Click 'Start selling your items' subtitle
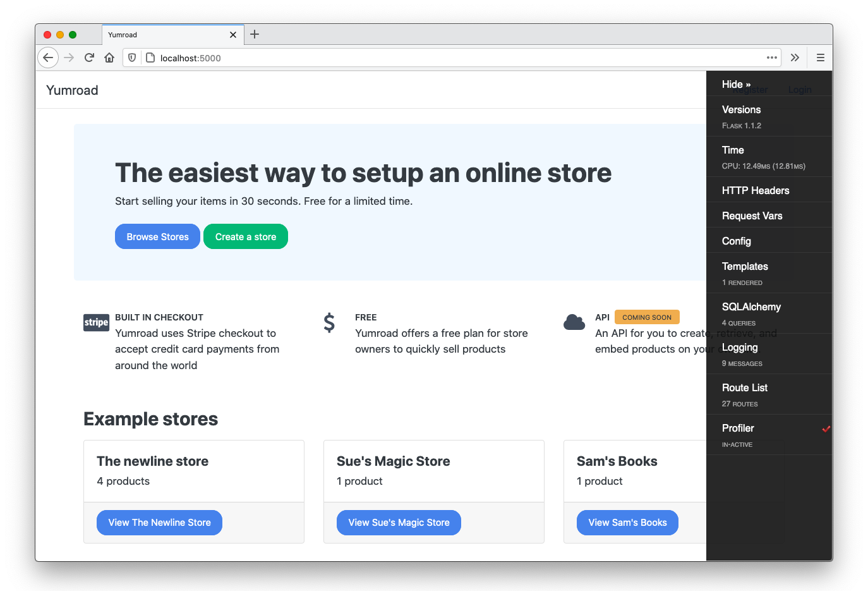The width and height of the screenshot is (868, 608). point(263,201)
